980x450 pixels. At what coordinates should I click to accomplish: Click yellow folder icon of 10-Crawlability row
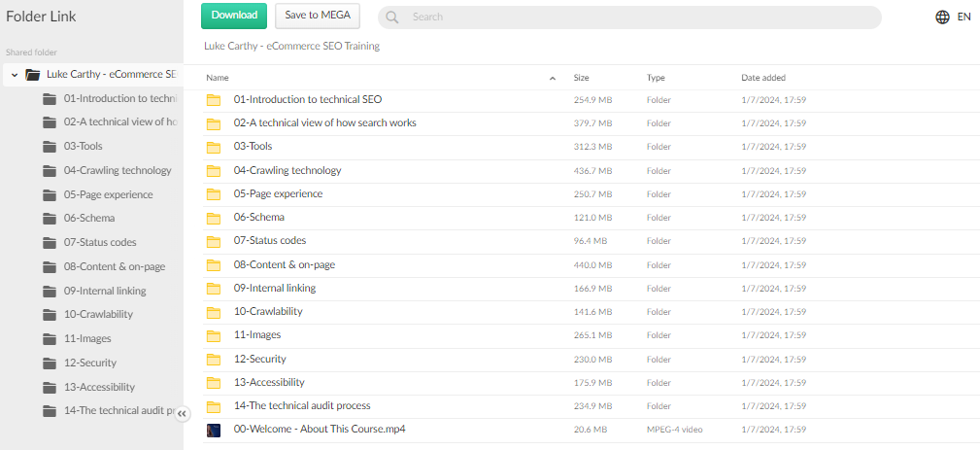pyautogui.click(x=214, y=312)
